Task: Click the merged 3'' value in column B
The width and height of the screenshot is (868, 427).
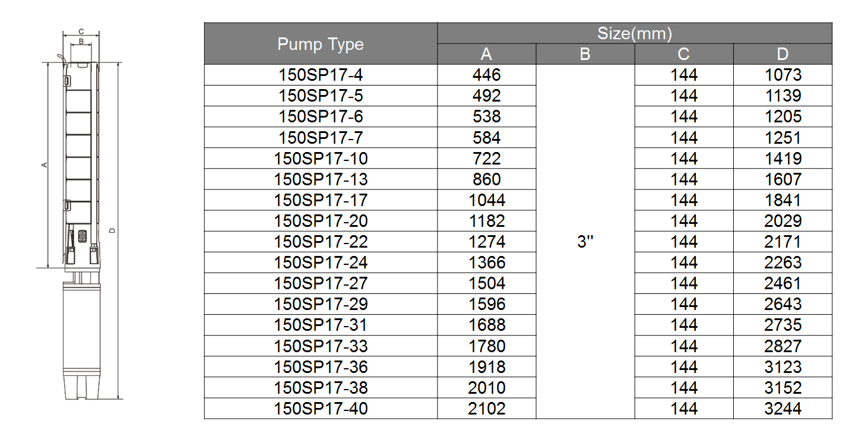Action: point(585,242)
